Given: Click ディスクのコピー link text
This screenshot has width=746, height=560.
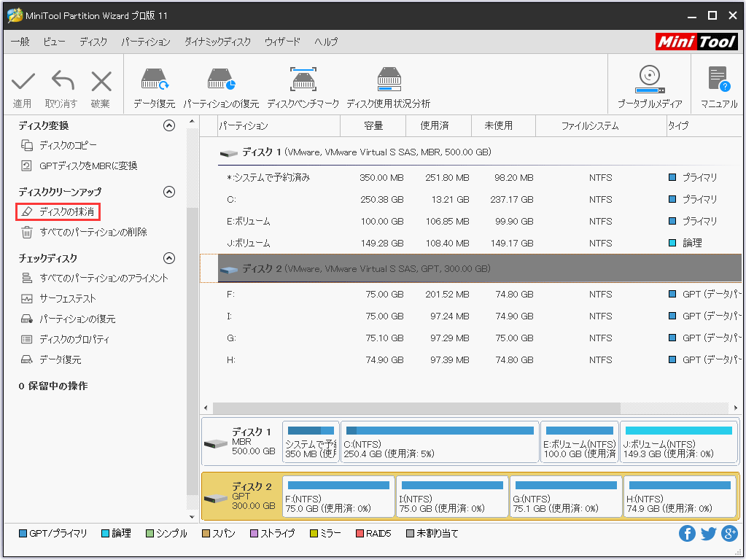Looking at the screenshot, I should tap(68, 145).
